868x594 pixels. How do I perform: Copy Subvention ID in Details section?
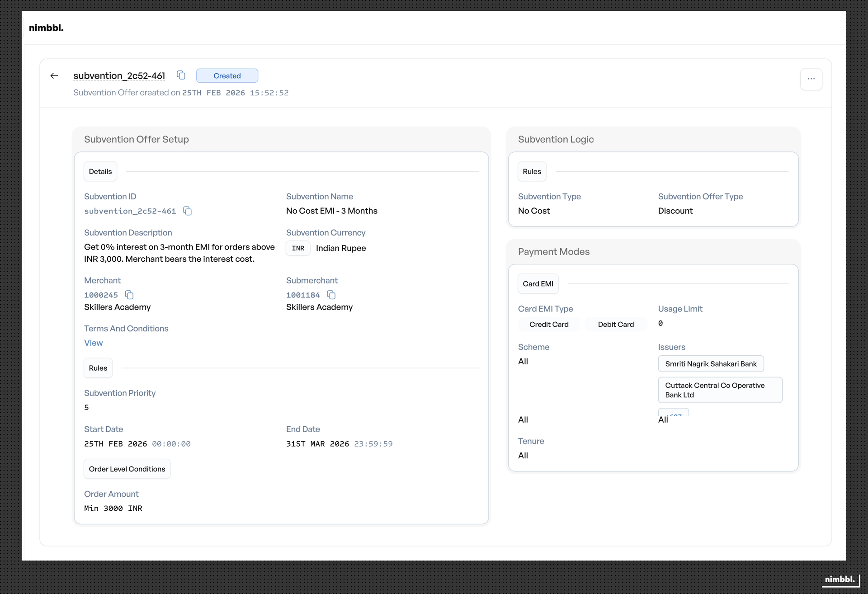[x=187, y=211]
